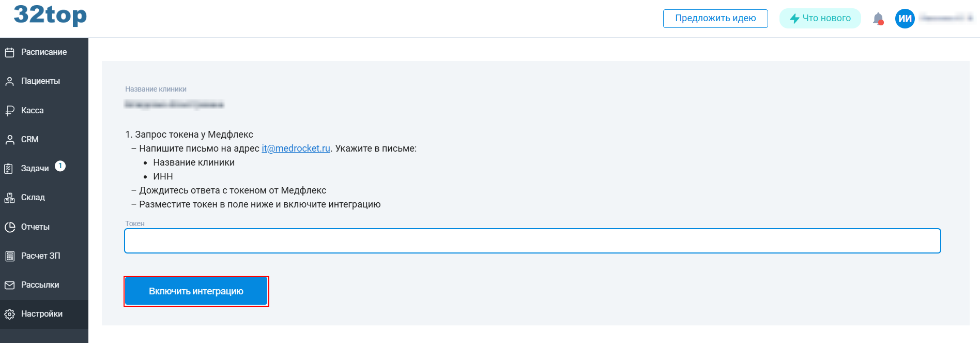Open notifications bell icon
The image size is (980, 343).
coord(878,19)
